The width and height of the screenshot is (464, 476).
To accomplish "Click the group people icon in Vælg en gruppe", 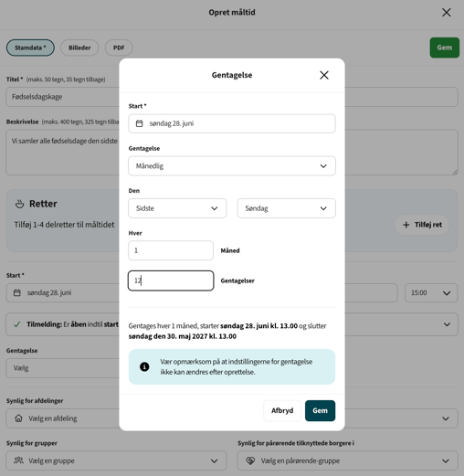I will 18,460.
